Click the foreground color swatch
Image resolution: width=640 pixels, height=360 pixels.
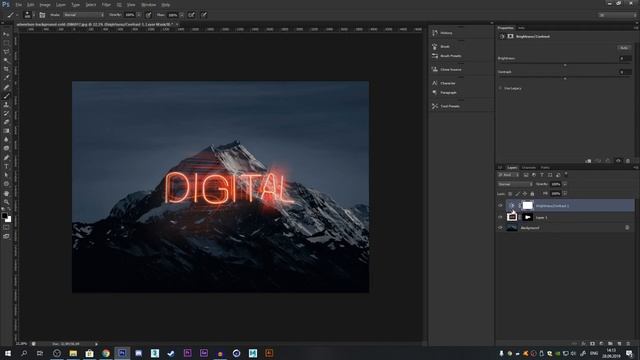pyautogui.click(x=4, y=216)
